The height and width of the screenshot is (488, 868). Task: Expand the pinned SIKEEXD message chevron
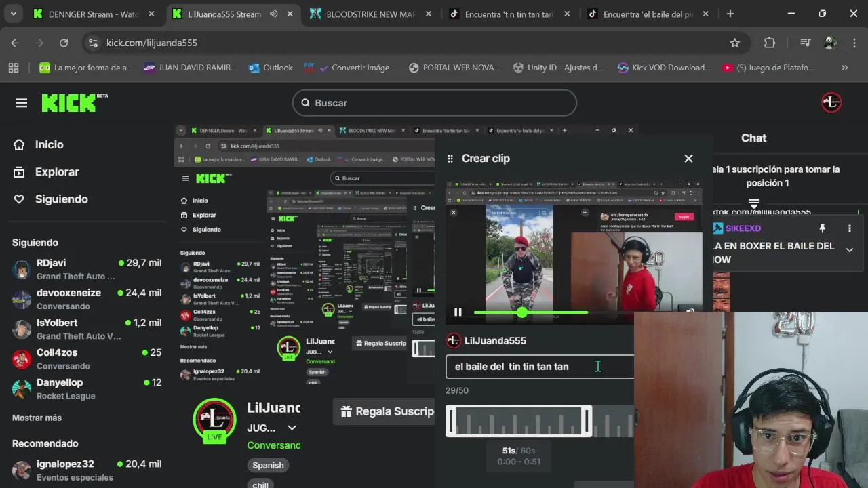[x=849, y=250]
